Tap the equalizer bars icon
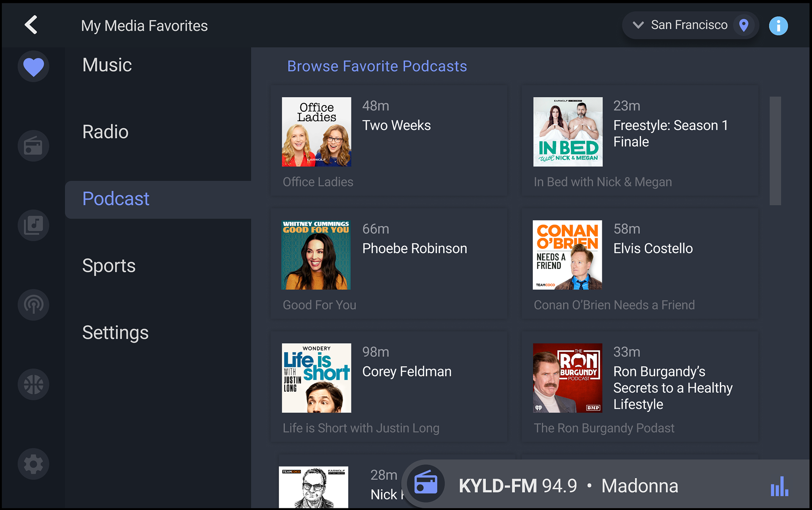The image size is (812, 510). [779, 486]
